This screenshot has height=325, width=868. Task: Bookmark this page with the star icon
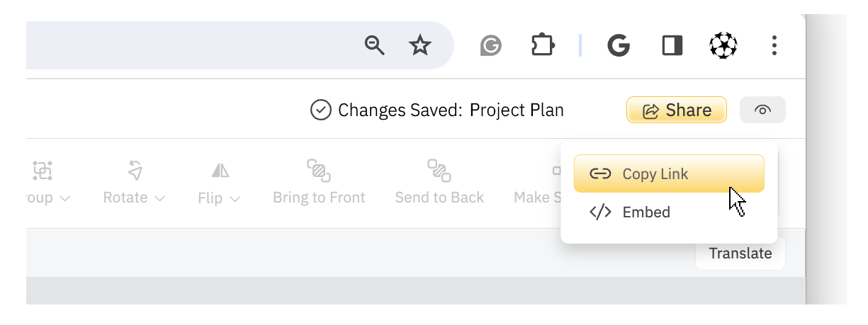coord(420,46)
